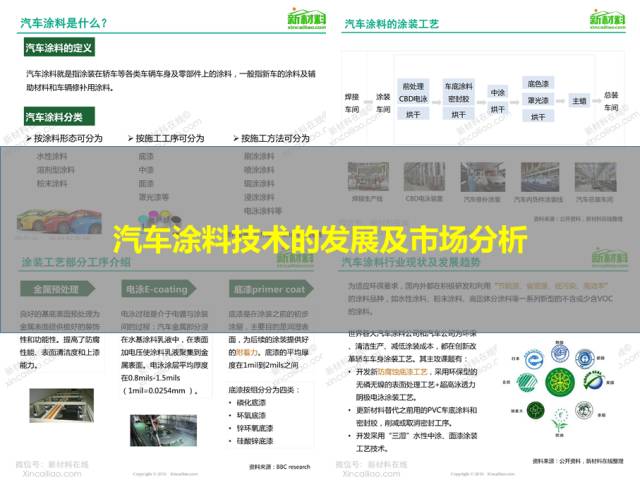Select the 主蜡 flowchart box
Screen dimensions: 640x480
(x=579, y=100)
